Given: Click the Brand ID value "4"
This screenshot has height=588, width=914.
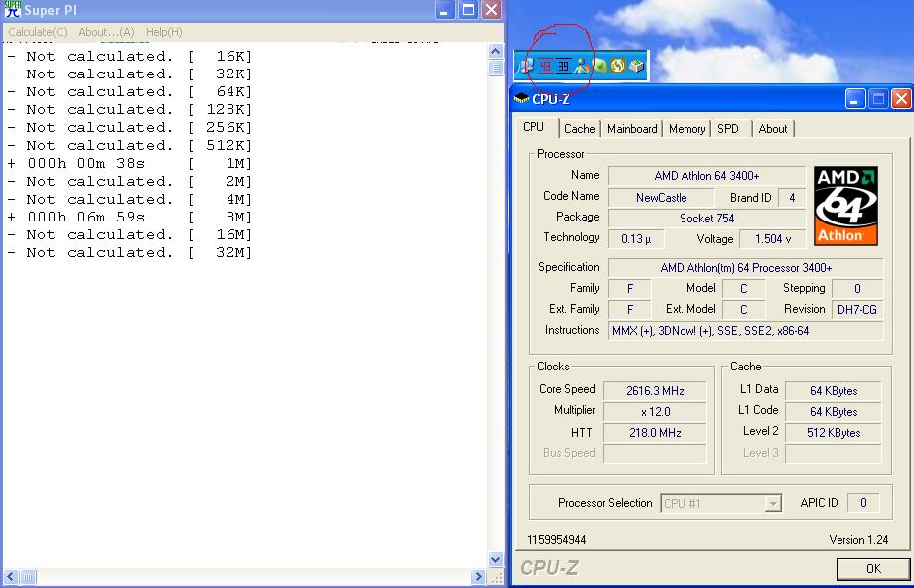Looking at the screenshot, I should point(792,198).
